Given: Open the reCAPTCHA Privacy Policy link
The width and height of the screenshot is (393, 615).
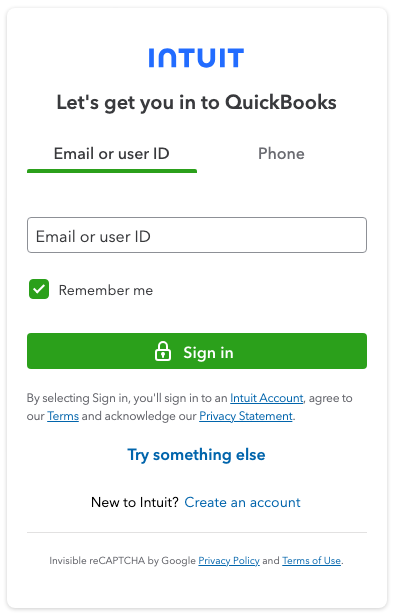Looking at the screenshot, I should click(229, 561).
